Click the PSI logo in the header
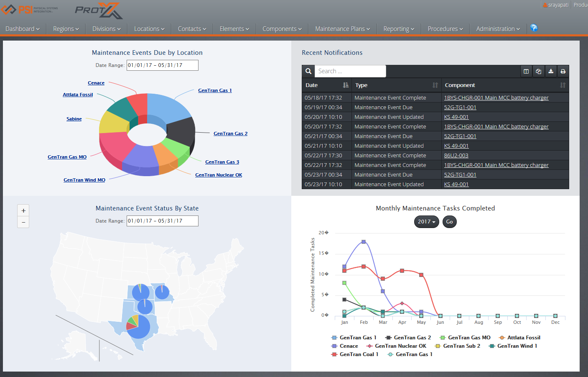 point(29,9)
